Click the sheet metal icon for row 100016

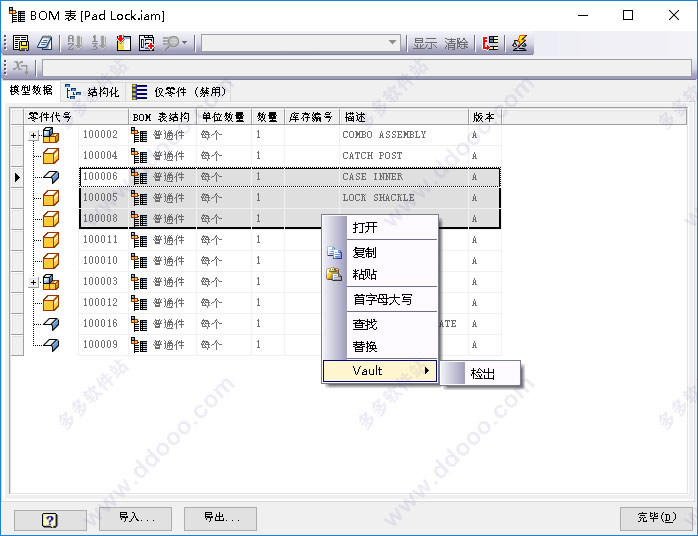(52, 324)
